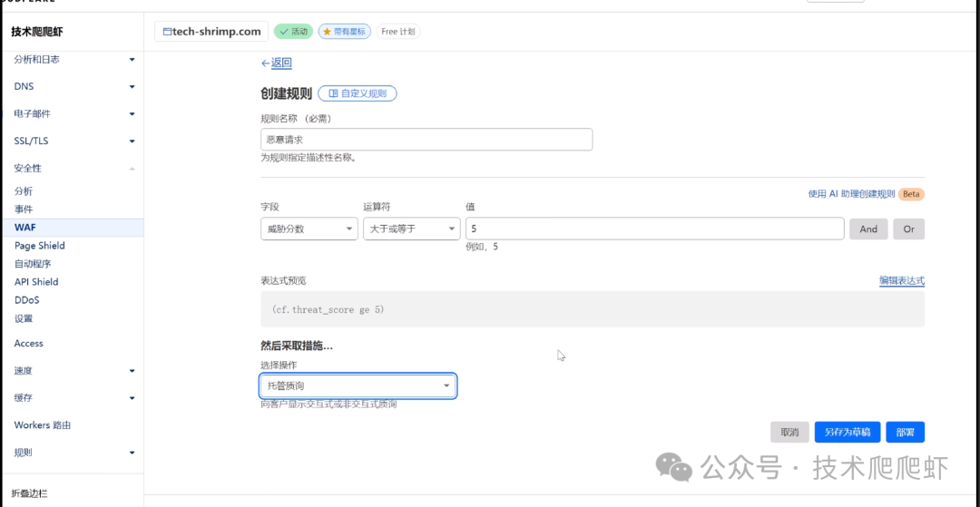Collapse the 安全性 sidebar section
The image size is (980, 507).
click(73, 169)
